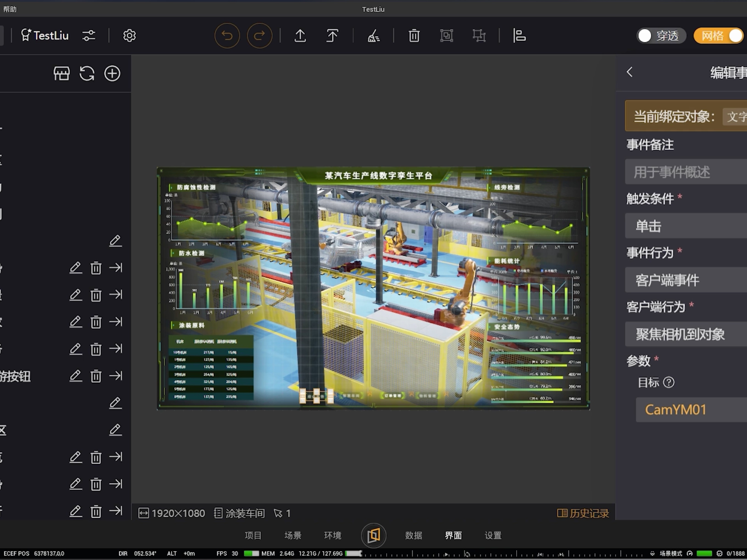The width and height of the screenshot is (747, 560).
Task: Open the store icon in left panel
Action: click(x=61, y=73)
